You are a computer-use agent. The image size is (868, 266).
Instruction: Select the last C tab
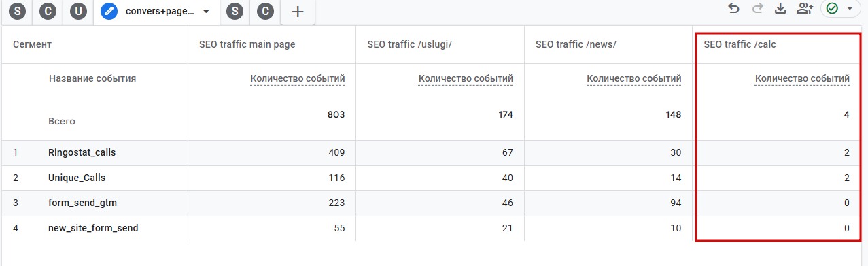tap(266, 11)
